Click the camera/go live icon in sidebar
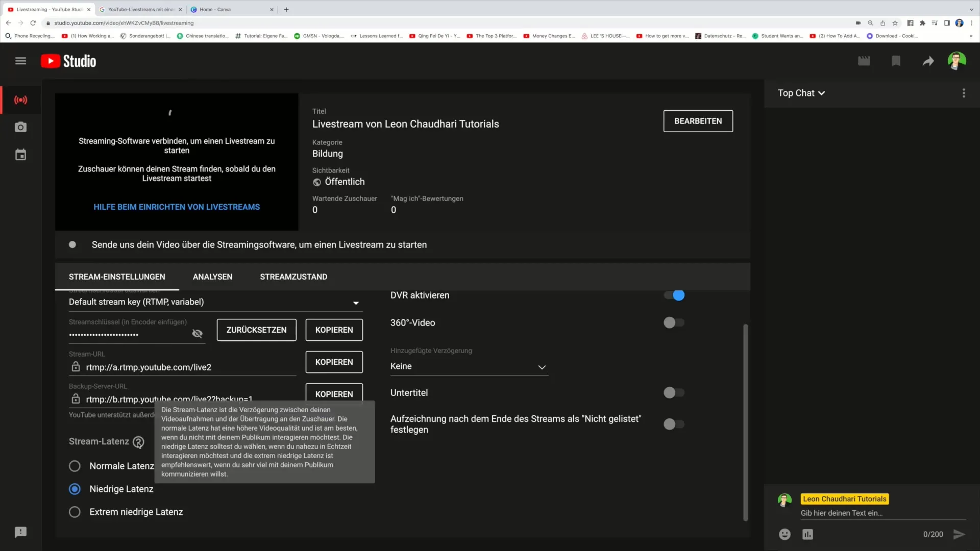Viewport: 980px width, 551px height. pos(20,127)
